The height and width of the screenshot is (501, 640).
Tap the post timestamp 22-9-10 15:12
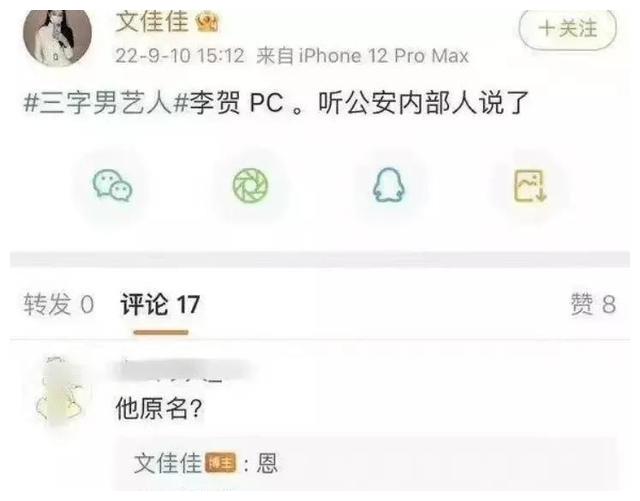[180, 56]
